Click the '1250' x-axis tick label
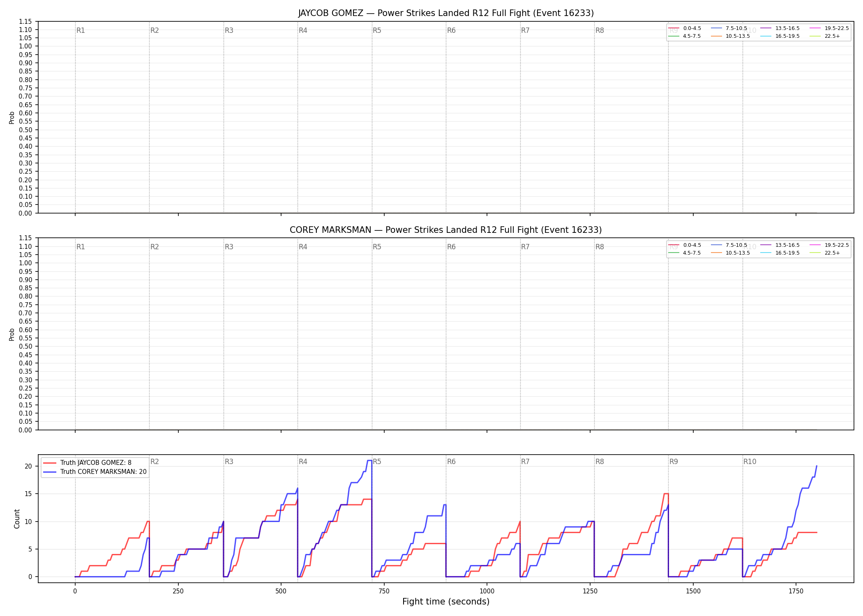This screenshot has height=616, width=863. [x=590, y=591]
